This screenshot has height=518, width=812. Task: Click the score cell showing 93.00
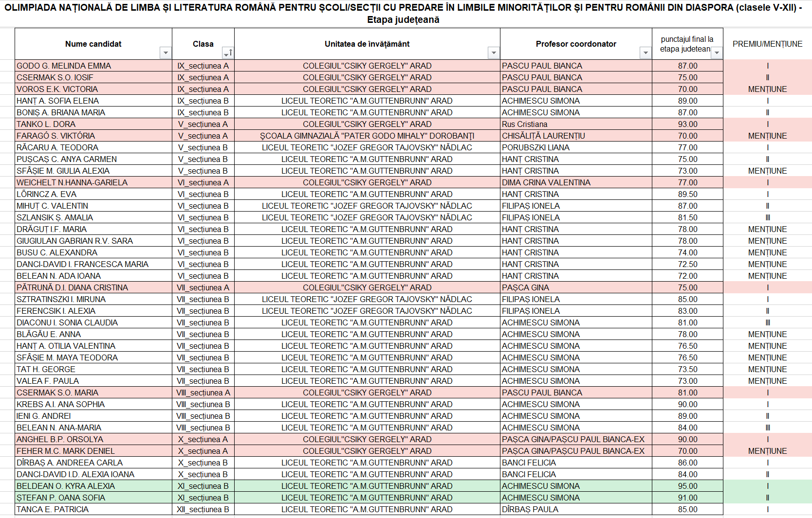687,124
